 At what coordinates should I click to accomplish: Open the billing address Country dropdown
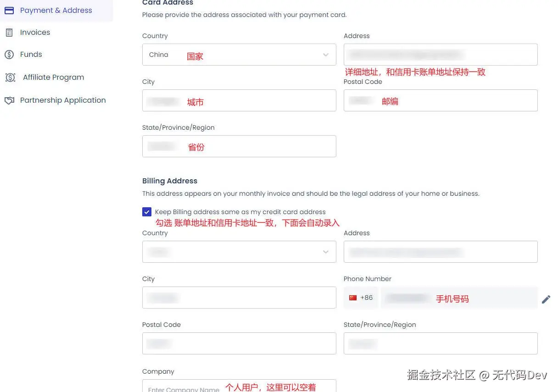coord(326,252)
